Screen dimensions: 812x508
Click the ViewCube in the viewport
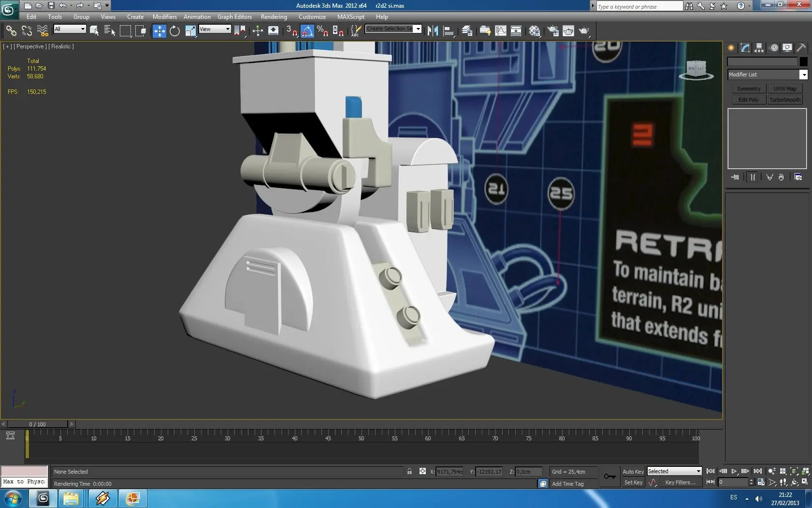(696, 70)
